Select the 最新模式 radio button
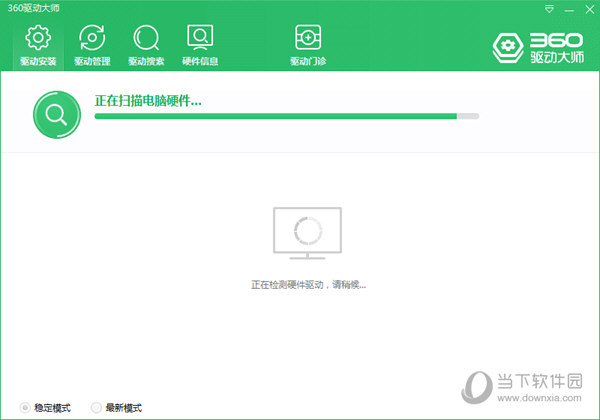Screen dimensions: 600x420 pos(96,408)
